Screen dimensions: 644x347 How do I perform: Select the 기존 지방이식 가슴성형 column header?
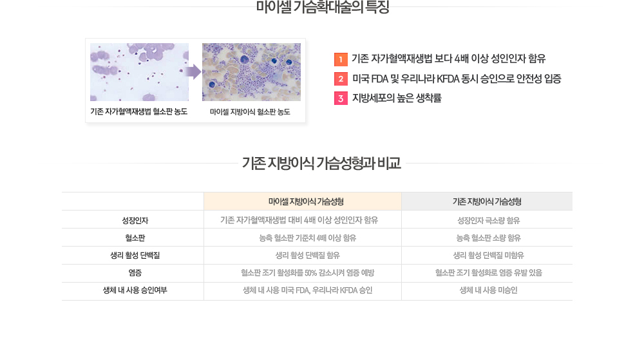pos(487,202)
